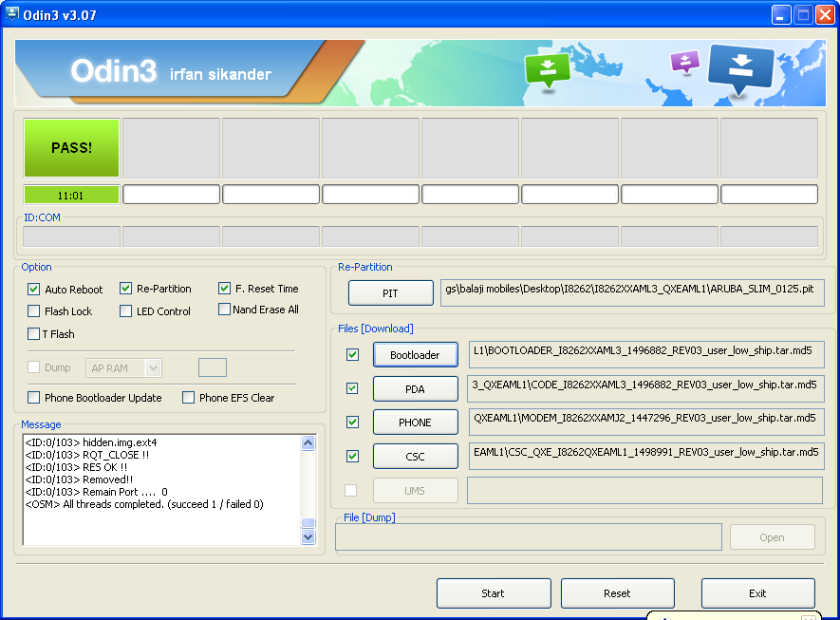Click Message log scroll up arrow

pos(308,442)
